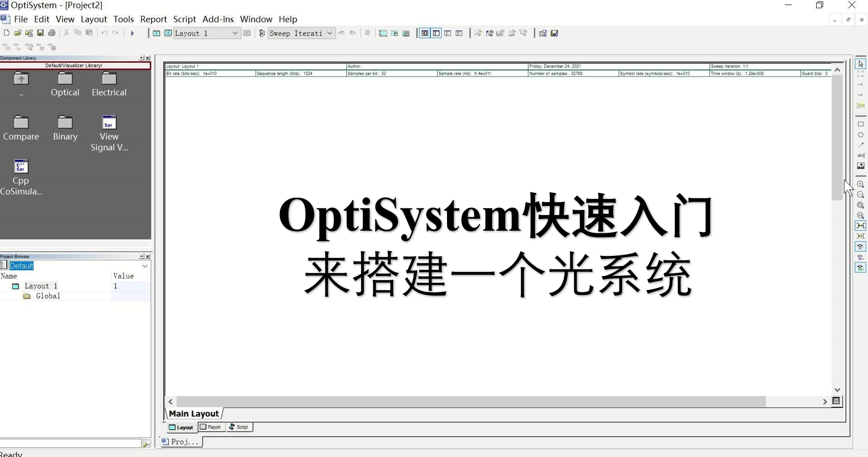Open the Window menu
Viewport: 868px width, 457px height.
click(x=256, y=19)
